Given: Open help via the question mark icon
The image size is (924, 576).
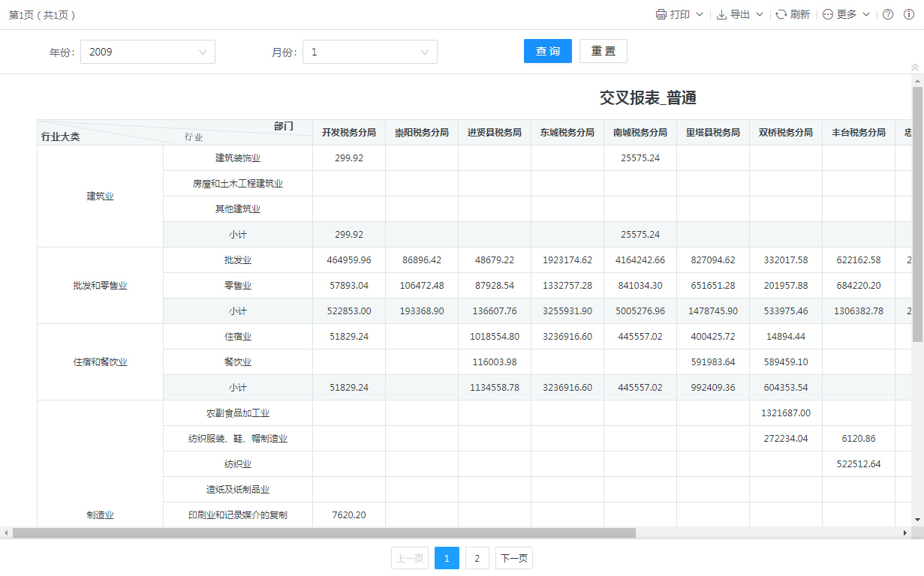Looking at the screenshot, I should pos(888,14).
